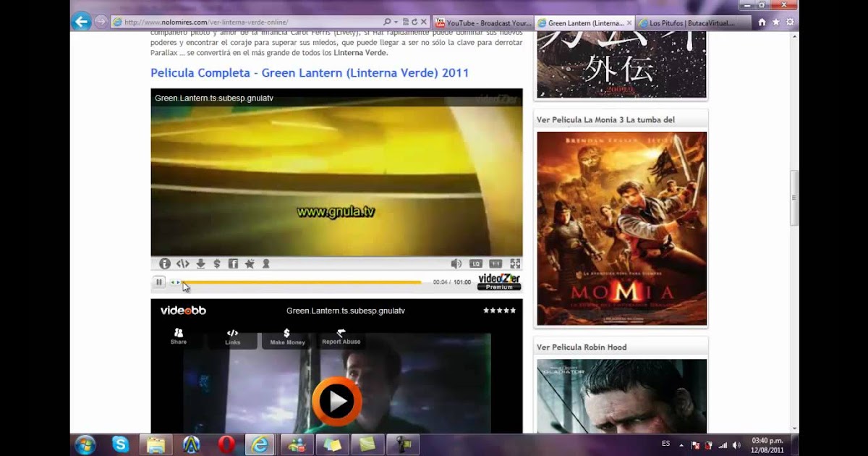Click the videozer seek handle arrows
868x456 pixels.
coord(176,282)
